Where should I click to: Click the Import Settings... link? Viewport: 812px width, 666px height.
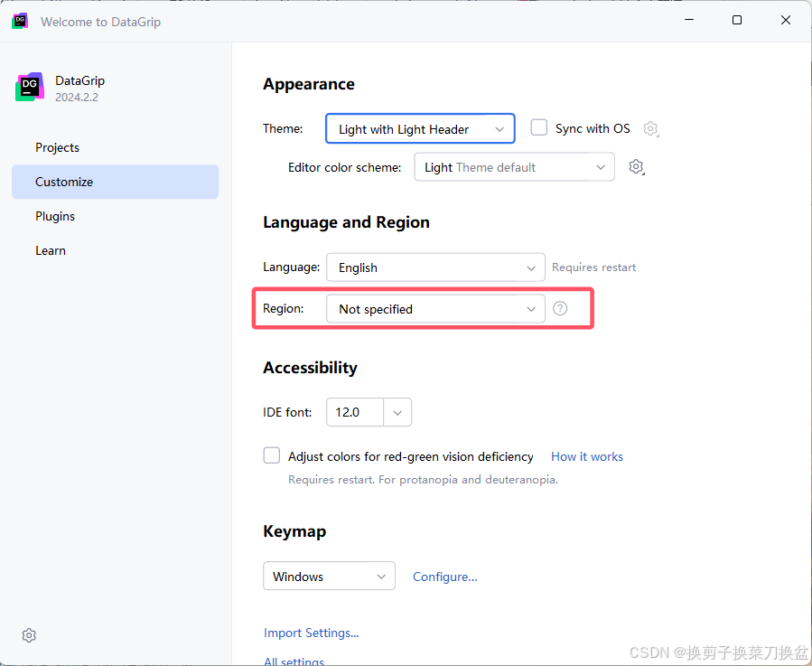click(311, 633)
